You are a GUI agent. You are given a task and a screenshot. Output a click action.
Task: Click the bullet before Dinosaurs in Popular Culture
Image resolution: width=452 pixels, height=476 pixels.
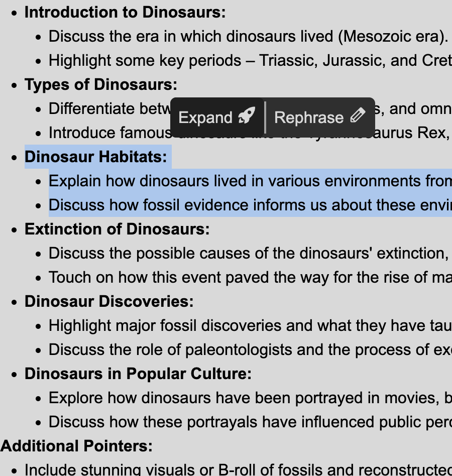[13, 374]
